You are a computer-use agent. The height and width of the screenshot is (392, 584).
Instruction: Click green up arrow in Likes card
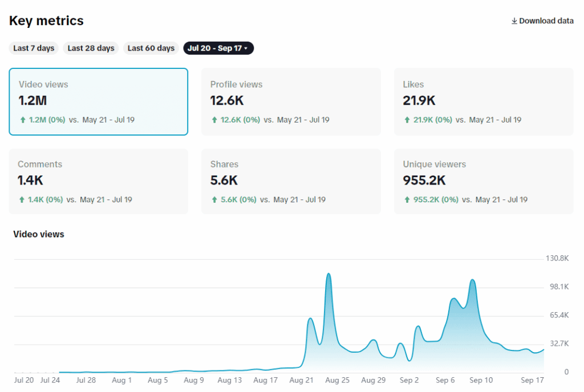click(x=407, y=120)
